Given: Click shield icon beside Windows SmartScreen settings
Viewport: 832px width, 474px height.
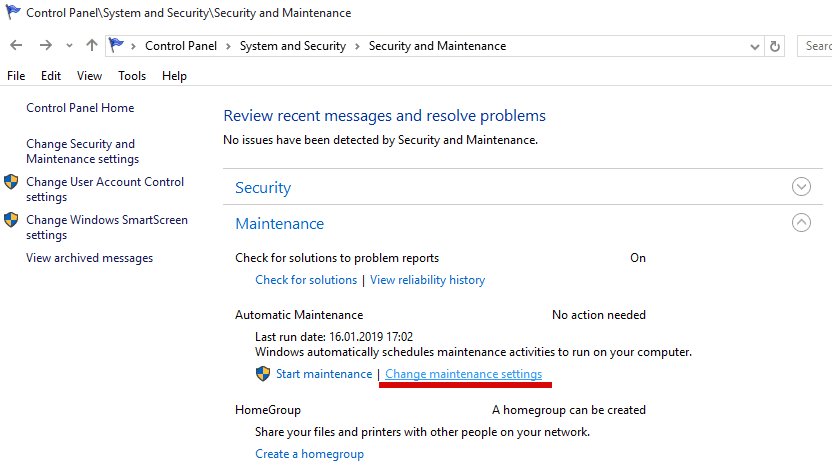Looking at the screenshot, I should [11, 220].
